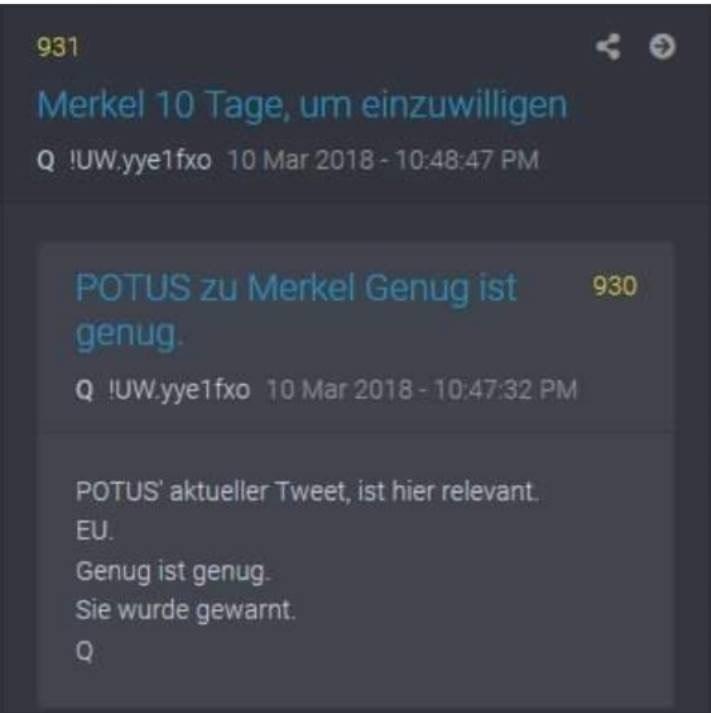Click the Q author name of post 931

[x=46, y=161]
